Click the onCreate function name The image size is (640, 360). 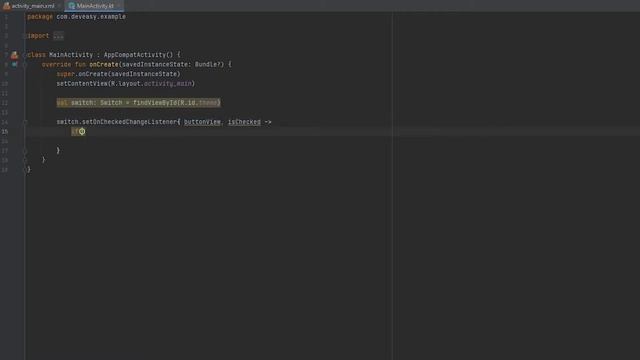[x=104, y=64]
